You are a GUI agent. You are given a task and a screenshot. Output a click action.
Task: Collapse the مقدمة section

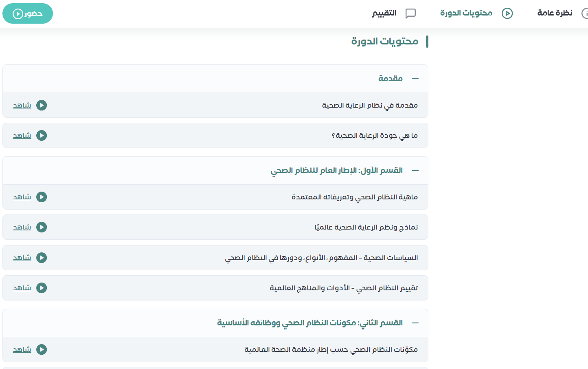coord(415,79)
